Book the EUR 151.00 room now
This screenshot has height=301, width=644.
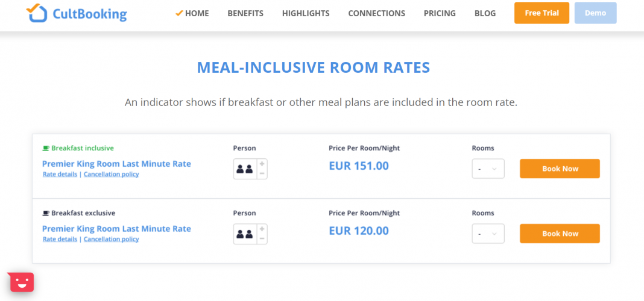coord(560,169)
